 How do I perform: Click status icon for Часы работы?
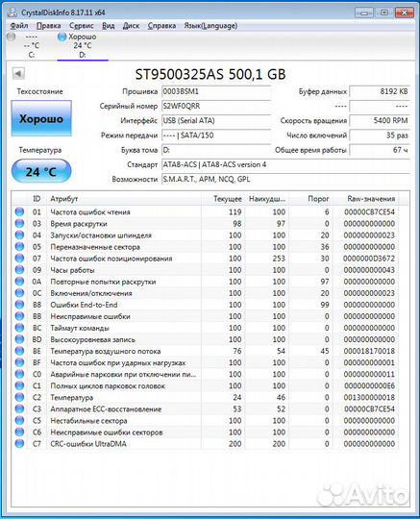click(19, 270)
